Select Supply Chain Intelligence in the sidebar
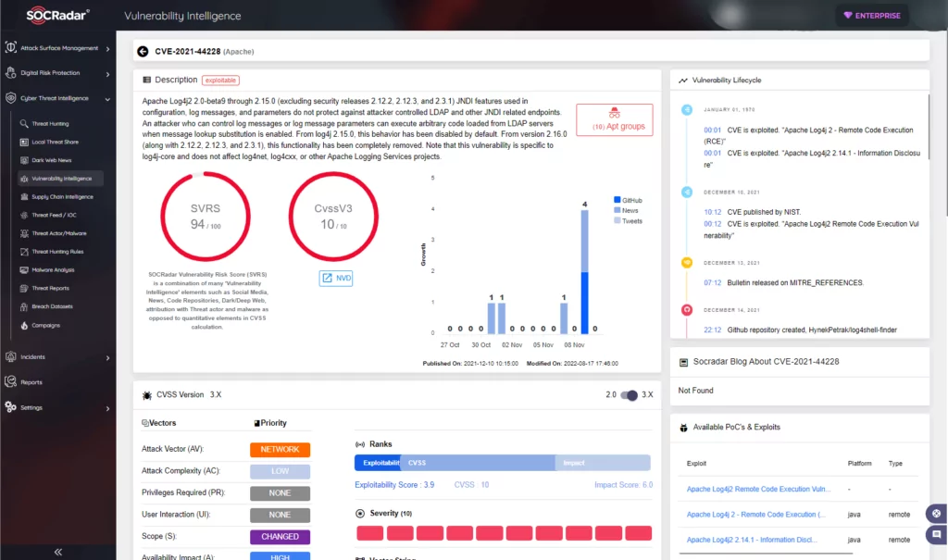Screen dimensions: 948x560 [x=62, y=196]
